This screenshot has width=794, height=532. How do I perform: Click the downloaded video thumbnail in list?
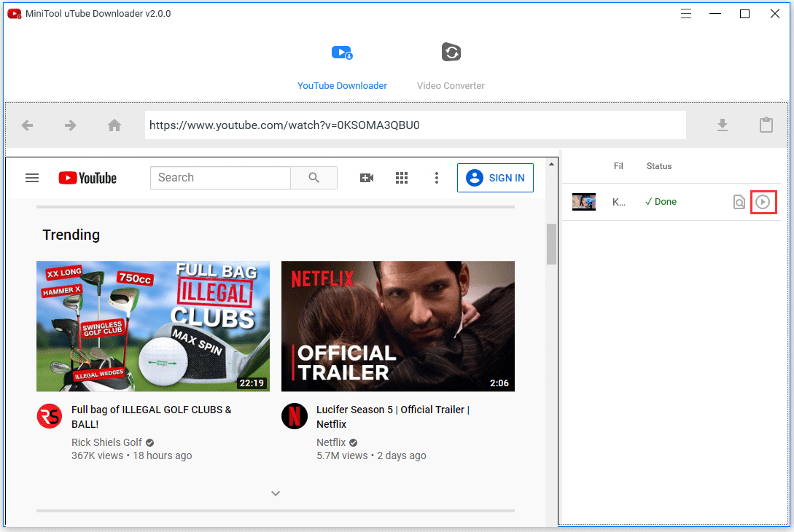coord(584,201)
